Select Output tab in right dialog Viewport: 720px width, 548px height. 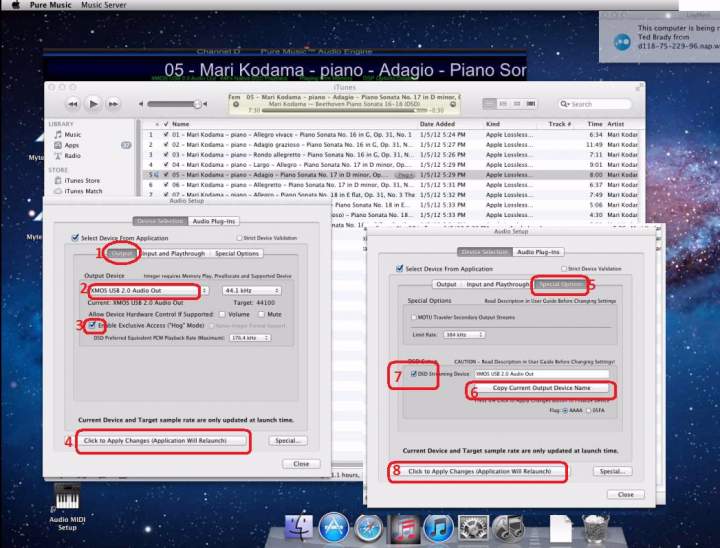pyautogui.click(x=446, y=284)
